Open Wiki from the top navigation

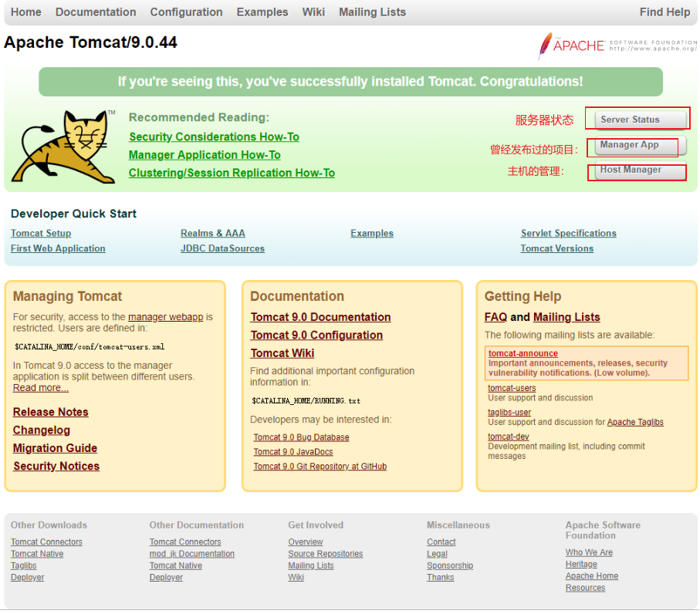313,12
